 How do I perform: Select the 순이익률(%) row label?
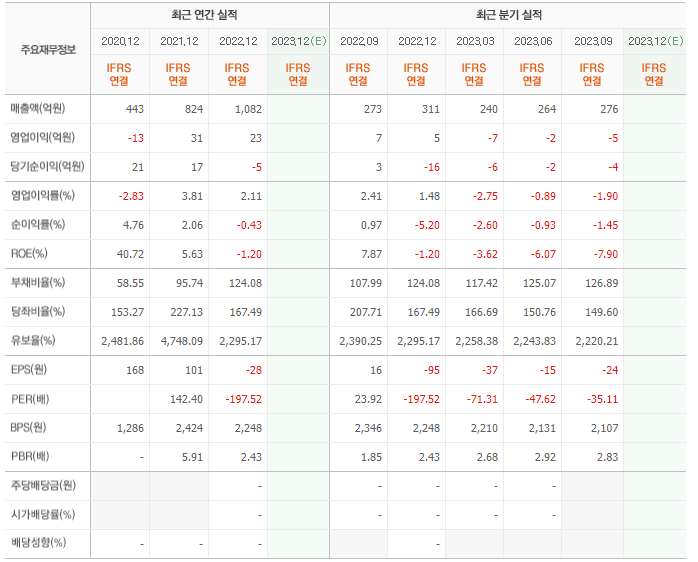pos(38,224)
